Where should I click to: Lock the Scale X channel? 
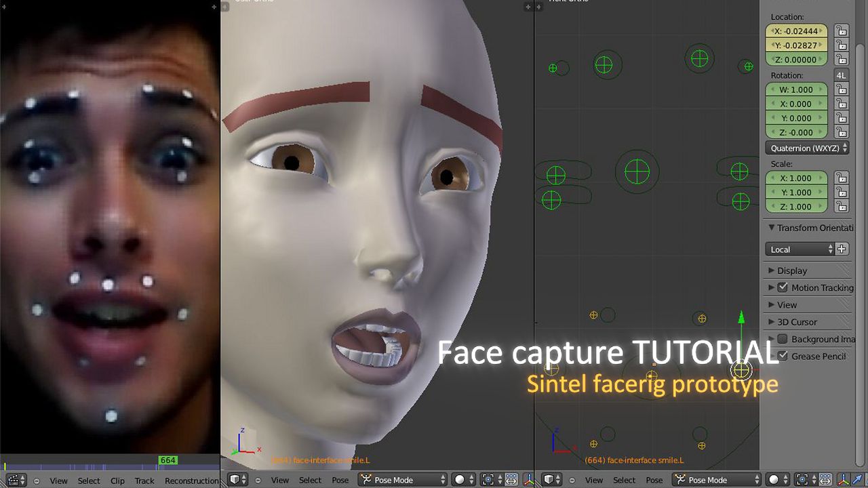click(841, 178)
